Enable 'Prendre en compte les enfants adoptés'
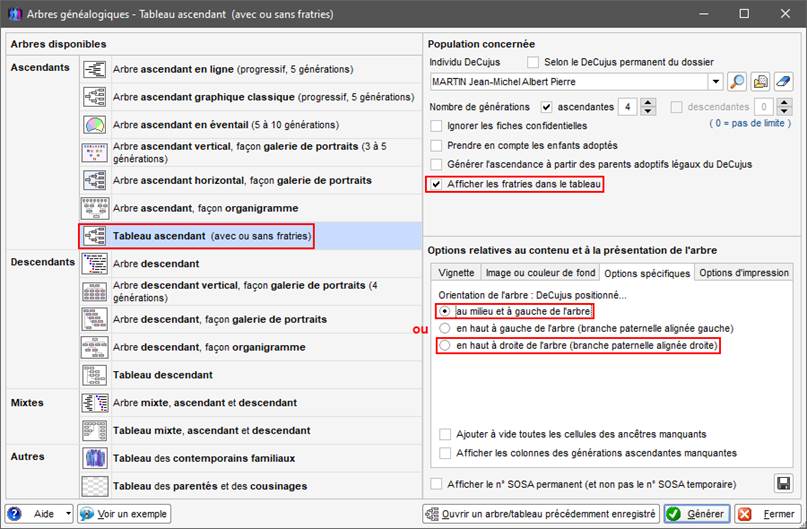 pyautogui.click(x=436, y=146)
